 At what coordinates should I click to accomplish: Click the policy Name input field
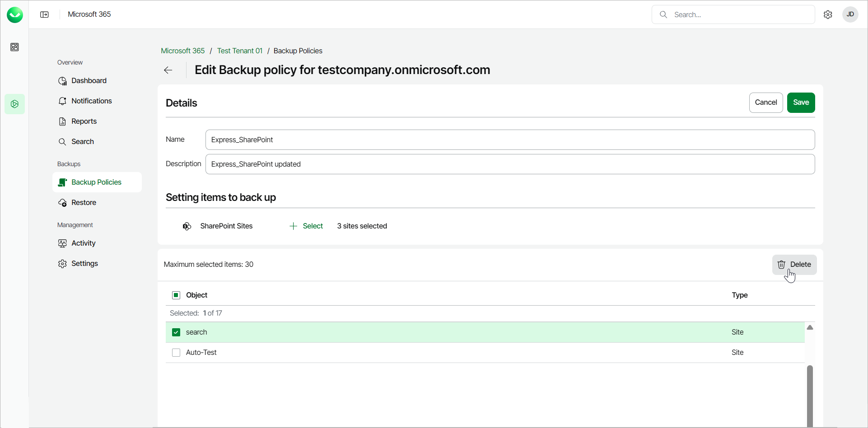click(510, 140)
